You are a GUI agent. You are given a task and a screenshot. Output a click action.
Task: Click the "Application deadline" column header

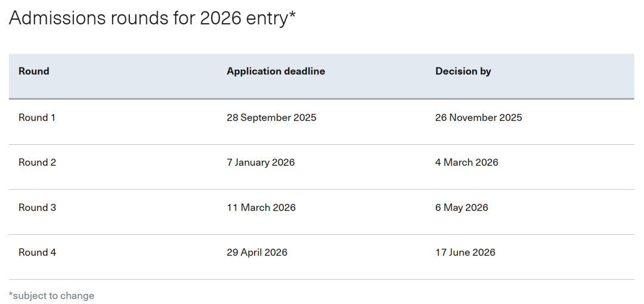click(275, 72)
